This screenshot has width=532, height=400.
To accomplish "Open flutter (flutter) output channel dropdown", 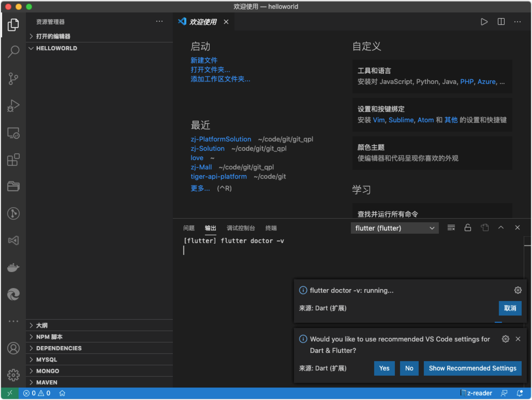I will [395, 228].
